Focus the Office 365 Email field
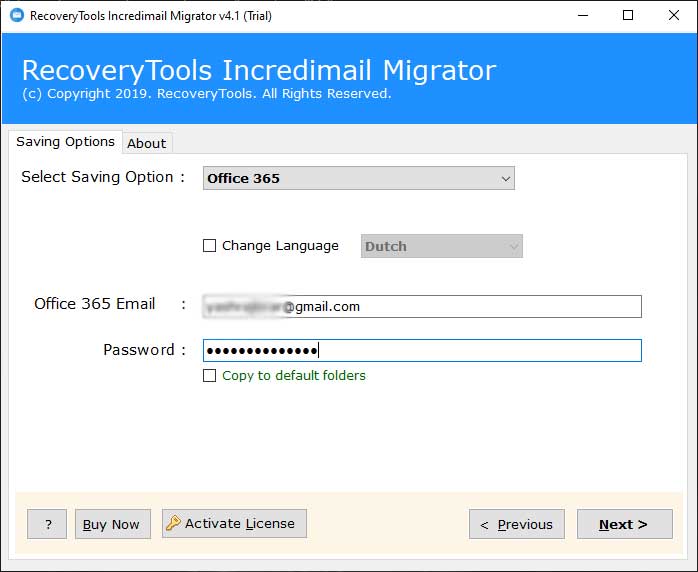 pos(422,306)
